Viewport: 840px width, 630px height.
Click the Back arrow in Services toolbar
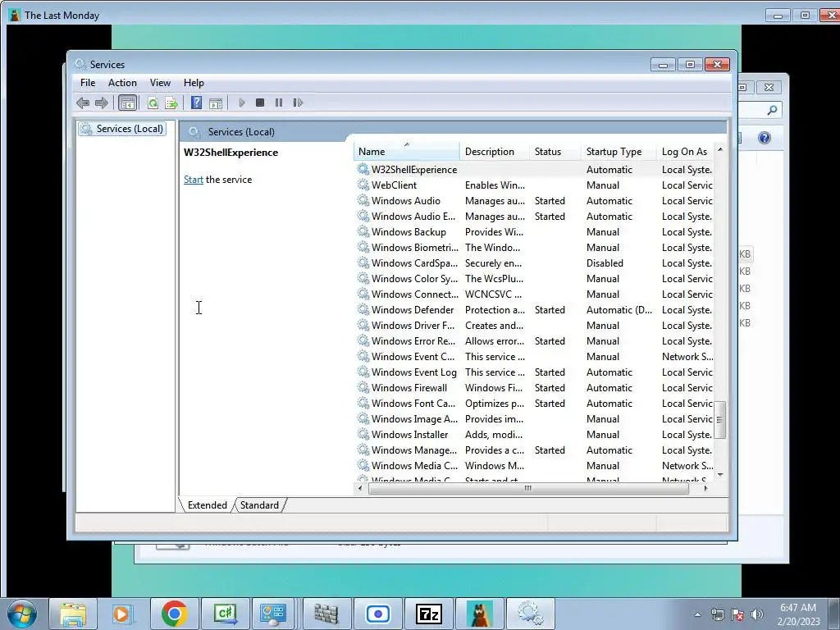pyautogui.click(x=83, y=103)
